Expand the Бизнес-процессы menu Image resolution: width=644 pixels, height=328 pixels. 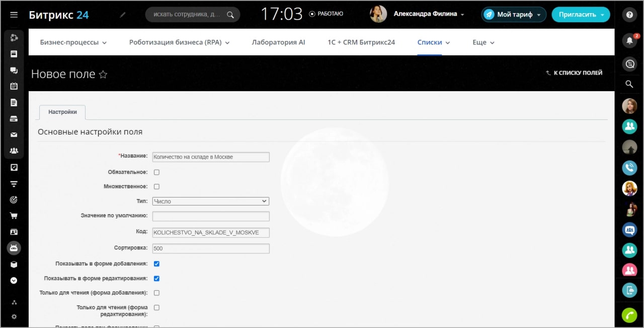pos(73,42)
